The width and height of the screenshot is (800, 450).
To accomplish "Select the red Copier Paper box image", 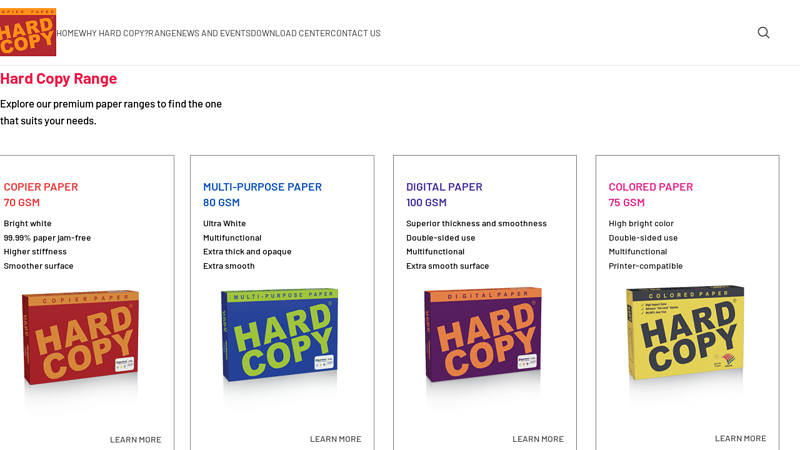I will [x=80, y=338].
